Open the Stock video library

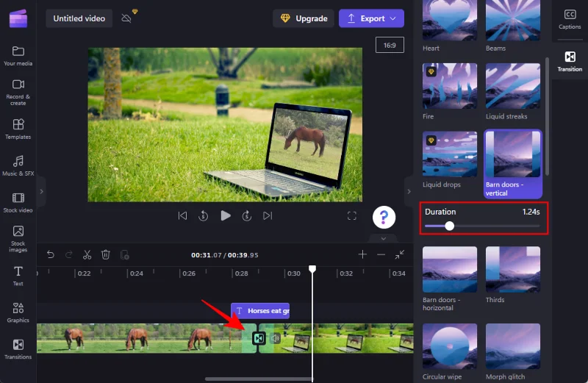coord(18,203)
